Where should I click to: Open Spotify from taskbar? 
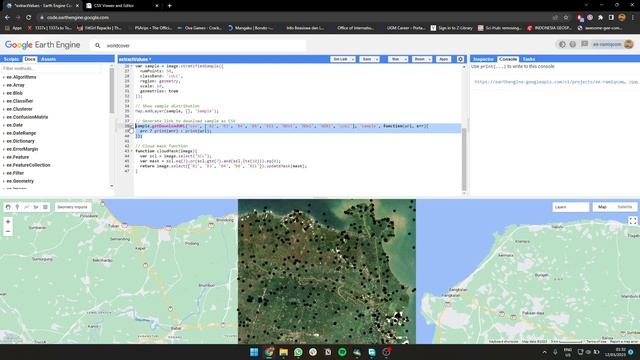point(342,352)
